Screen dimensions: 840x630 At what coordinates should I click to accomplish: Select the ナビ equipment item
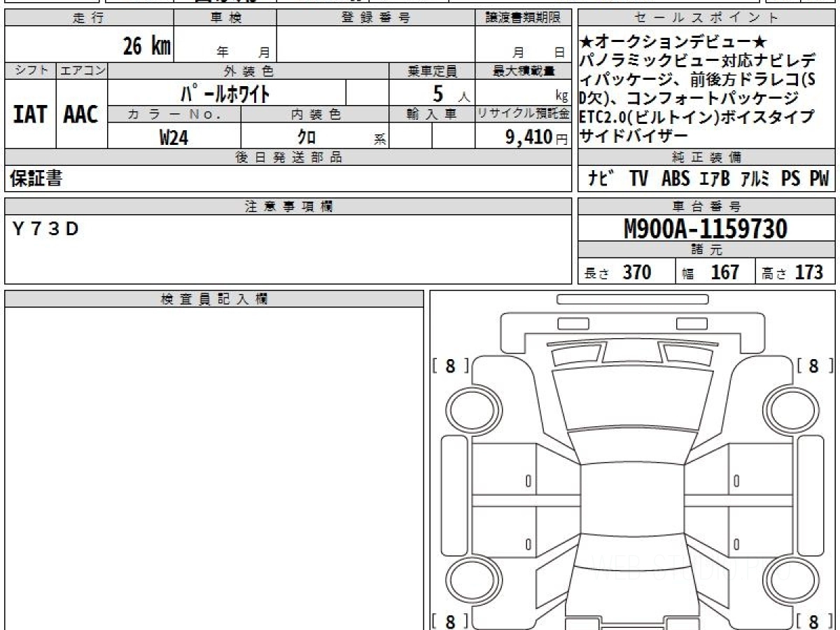(602, 179)
